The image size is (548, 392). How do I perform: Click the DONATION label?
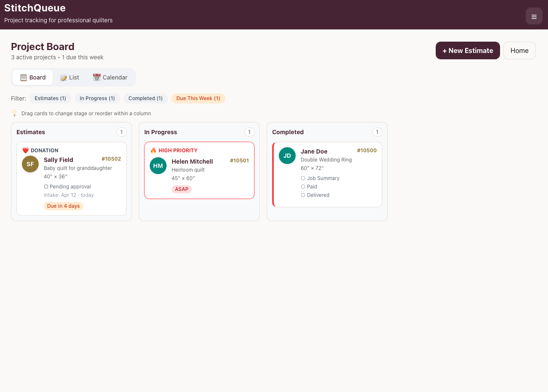click(x=45, y=151)
